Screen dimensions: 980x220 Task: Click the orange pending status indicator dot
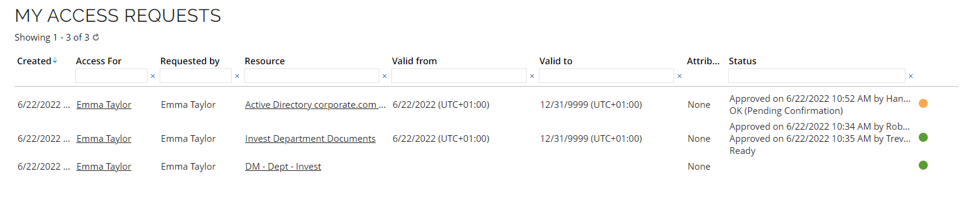coord(923,104)
